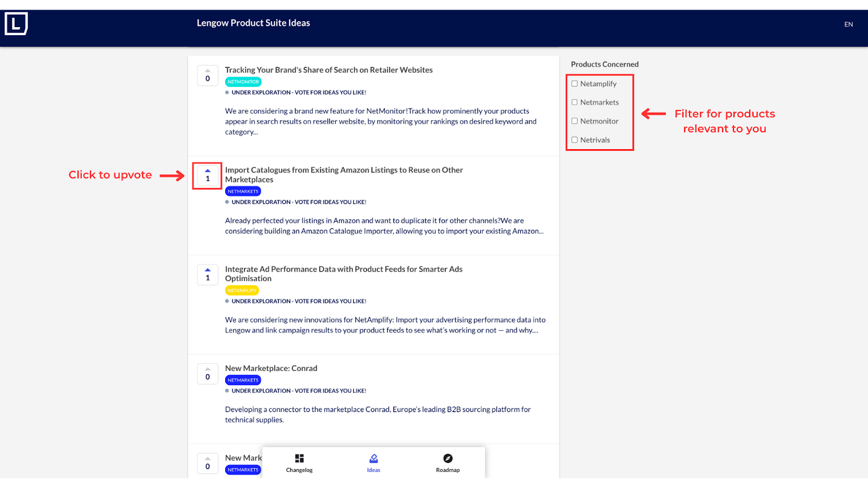
Task: Open 'Tracking Your Brand's Share of Search' idea
Action: (x=329, y=70)
